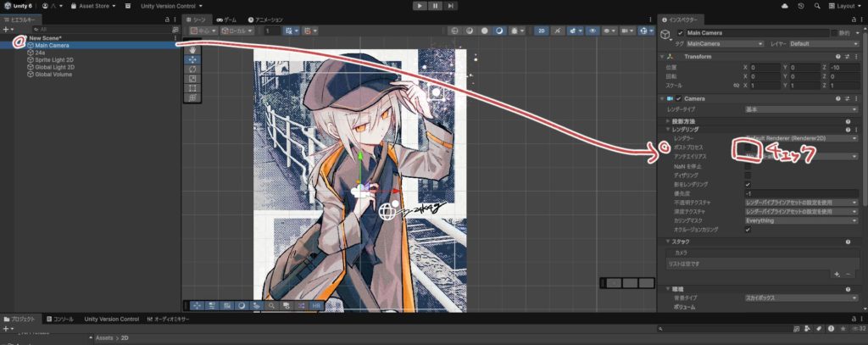Enable the ポストプロセス checkbox
The image size is (868, 345).
[x=748, y=147]
